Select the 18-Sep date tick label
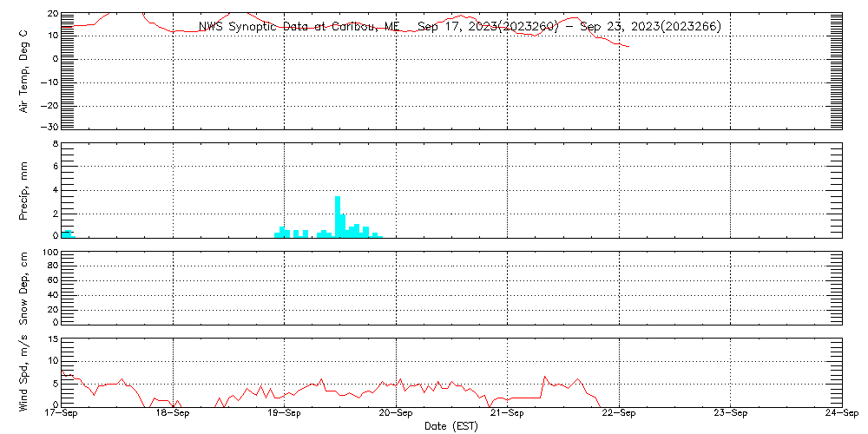This screenshot has height=434, width=868. tap(174, 415)
